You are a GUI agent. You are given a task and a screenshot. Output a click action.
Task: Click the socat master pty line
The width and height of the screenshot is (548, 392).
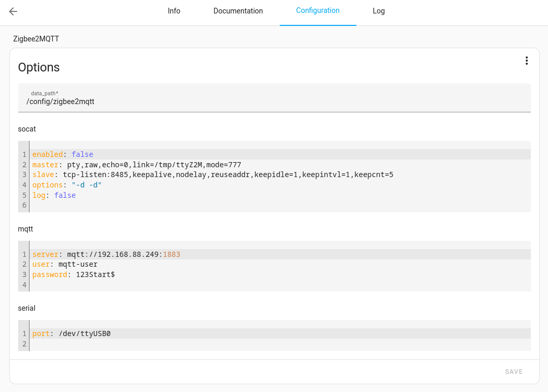[137, 165]
